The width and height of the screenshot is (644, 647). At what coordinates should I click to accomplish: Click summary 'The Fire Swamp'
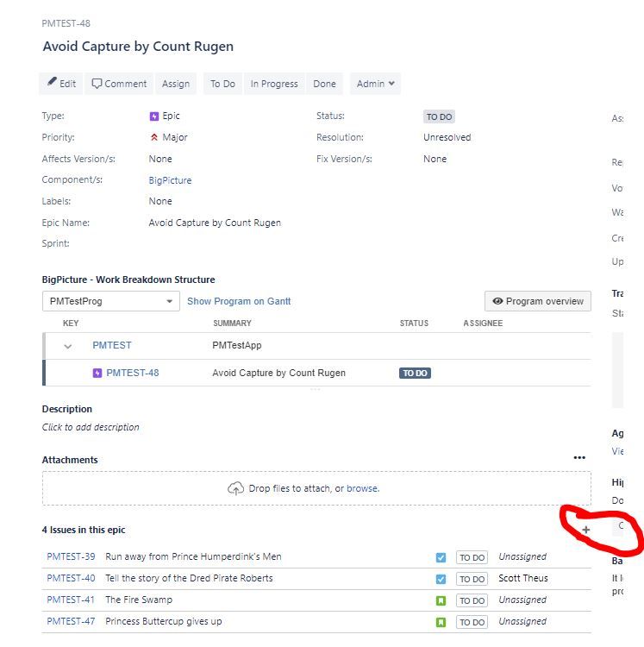[139, 600]
